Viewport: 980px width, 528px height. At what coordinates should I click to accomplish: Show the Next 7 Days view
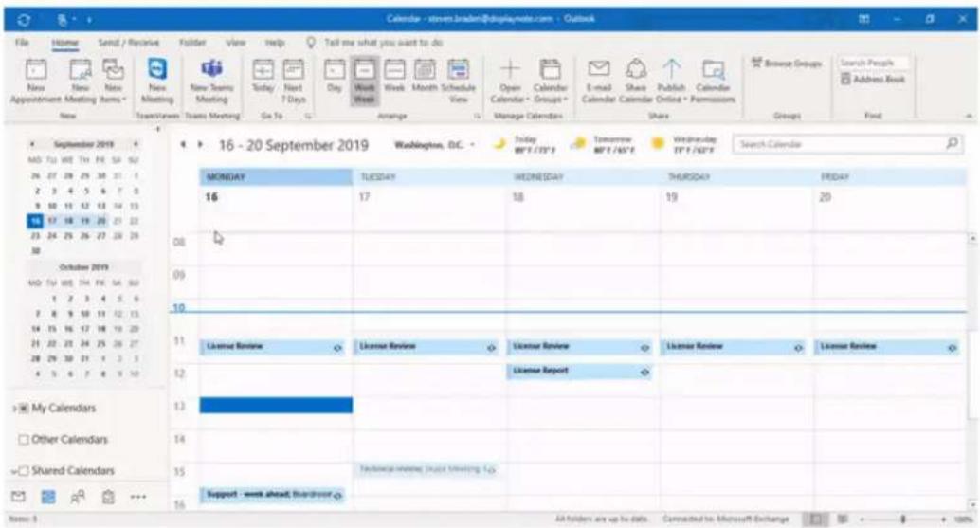pyautogui.click(x=293, y=82)
